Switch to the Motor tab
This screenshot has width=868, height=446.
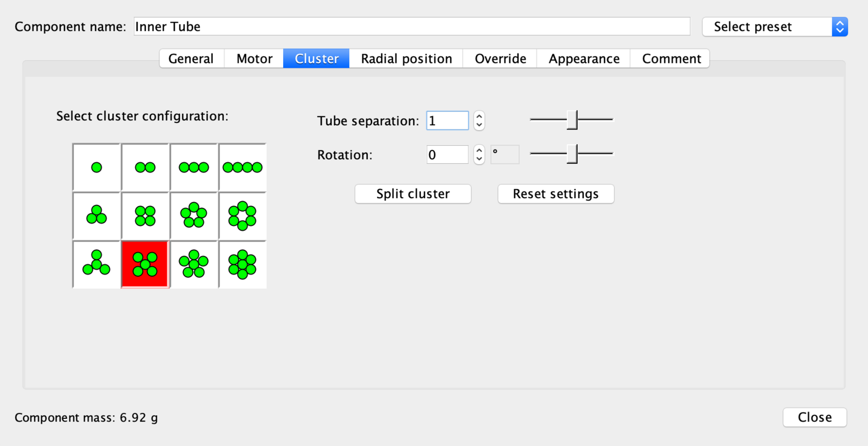pos(254,59)
